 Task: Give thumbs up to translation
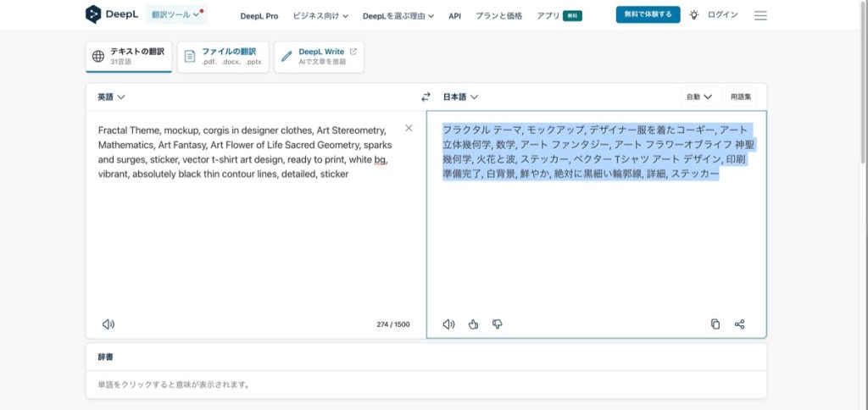click(x=473, y=324)
